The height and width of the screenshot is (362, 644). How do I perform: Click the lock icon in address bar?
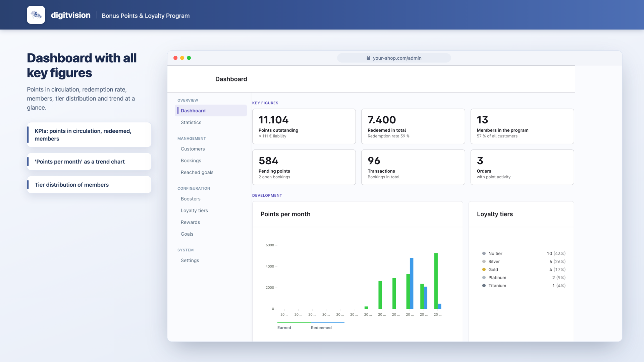pyautogui.click(x=368, y=58)
